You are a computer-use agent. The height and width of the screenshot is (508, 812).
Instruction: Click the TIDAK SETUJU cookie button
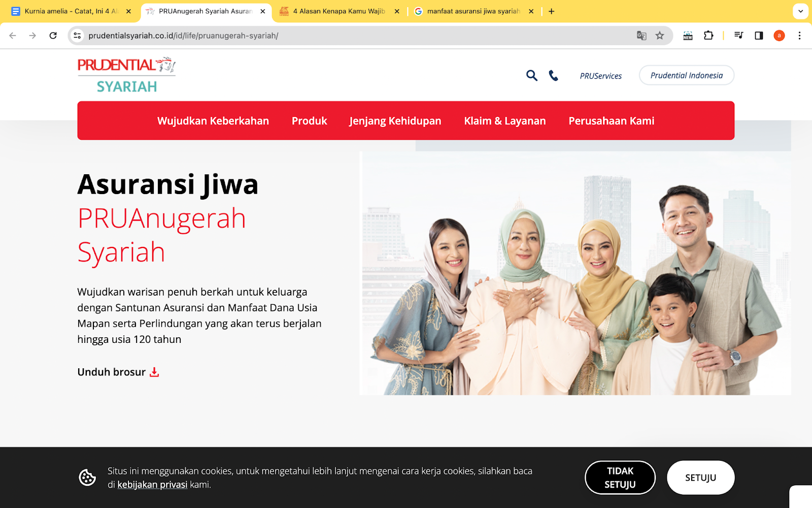620,478
